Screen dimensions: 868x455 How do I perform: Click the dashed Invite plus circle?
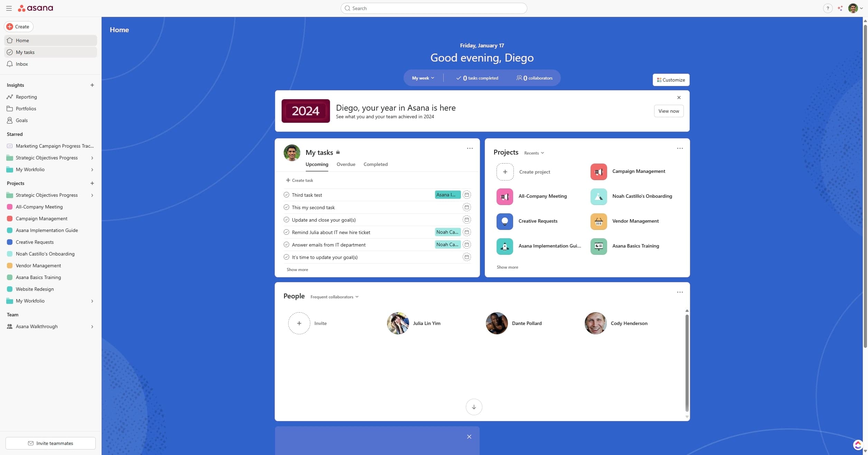[x=299, y=323]
